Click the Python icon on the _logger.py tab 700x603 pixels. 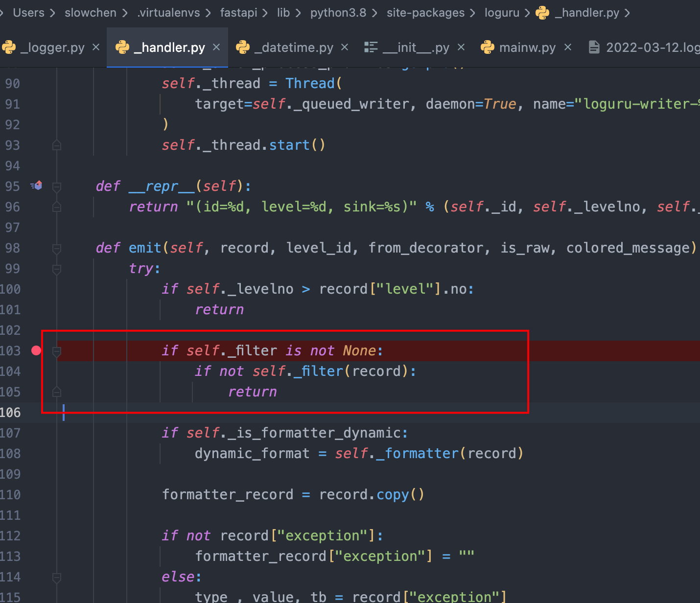9,47
